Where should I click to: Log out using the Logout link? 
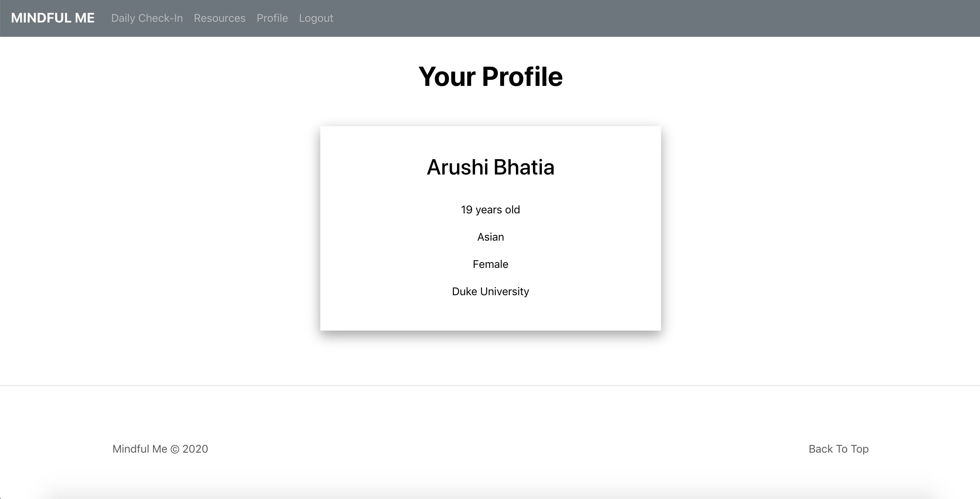[x=316, y=18]
